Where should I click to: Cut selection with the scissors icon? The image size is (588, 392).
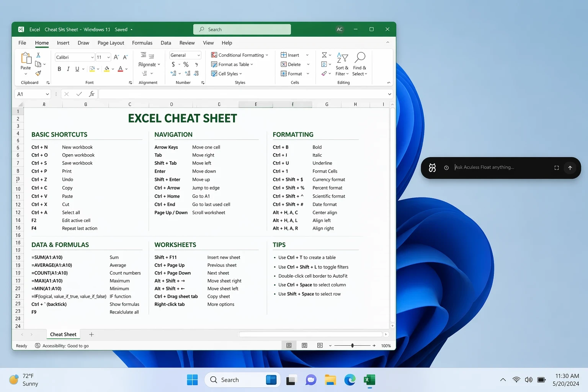(38, 55)
